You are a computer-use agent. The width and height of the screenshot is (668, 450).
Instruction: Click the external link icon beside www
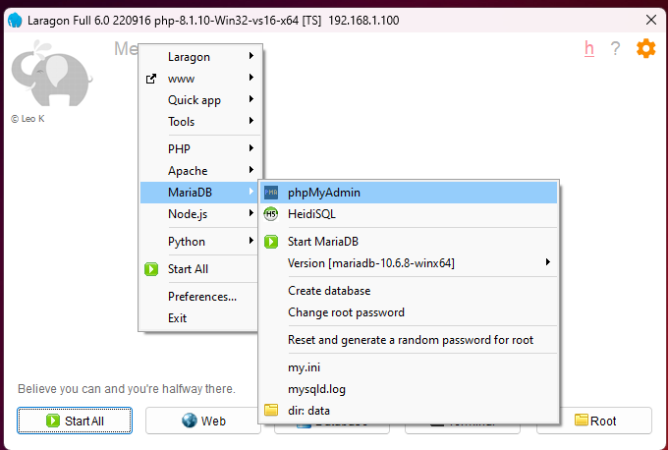(151, 79)
